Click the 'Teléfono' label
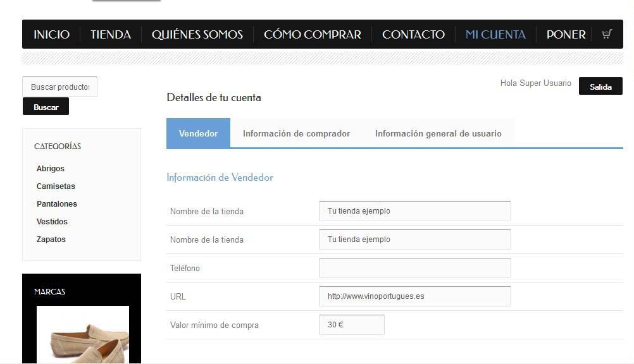 tap(185, 268)
